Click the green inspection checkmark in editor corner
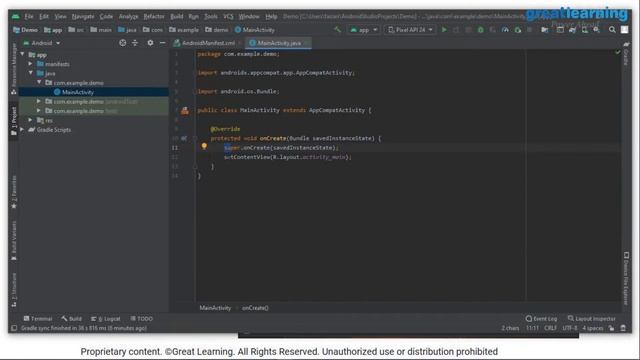Screen dimensions: 640x360 point(618,52)
